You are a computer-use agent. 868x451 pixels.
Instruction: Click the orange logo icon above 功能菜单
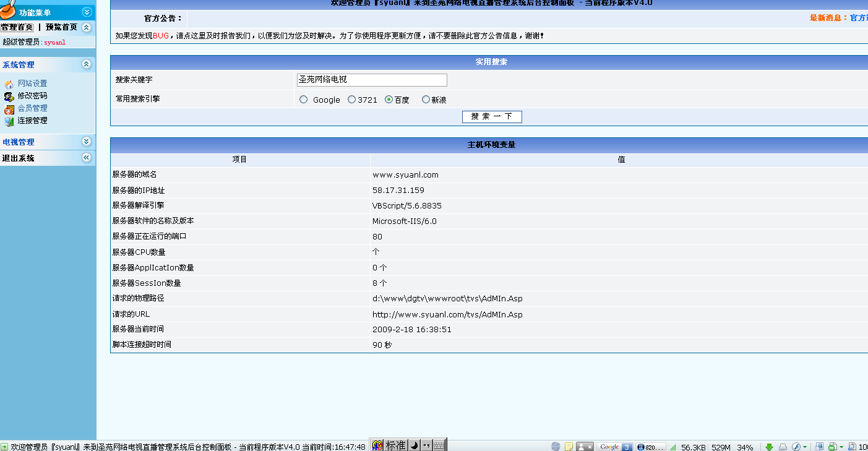tap(7, 9)
